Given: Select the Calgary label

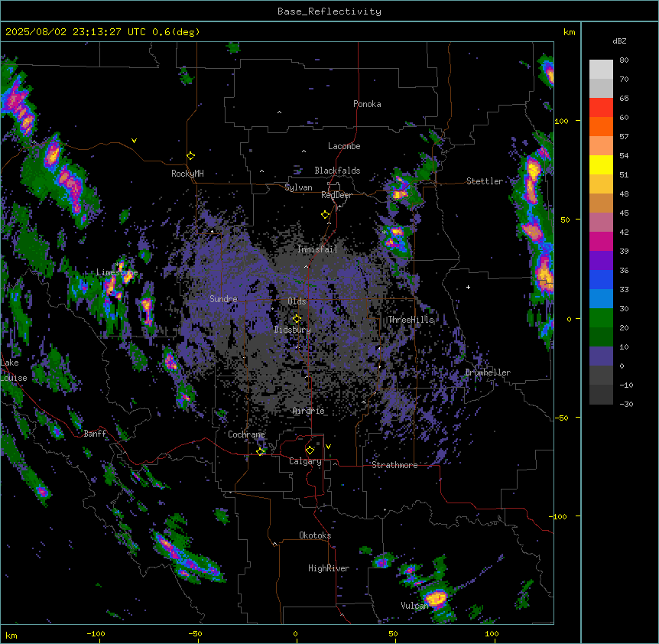Looking at the screenshot, I should pyautogui.click(x=305, y=461).
